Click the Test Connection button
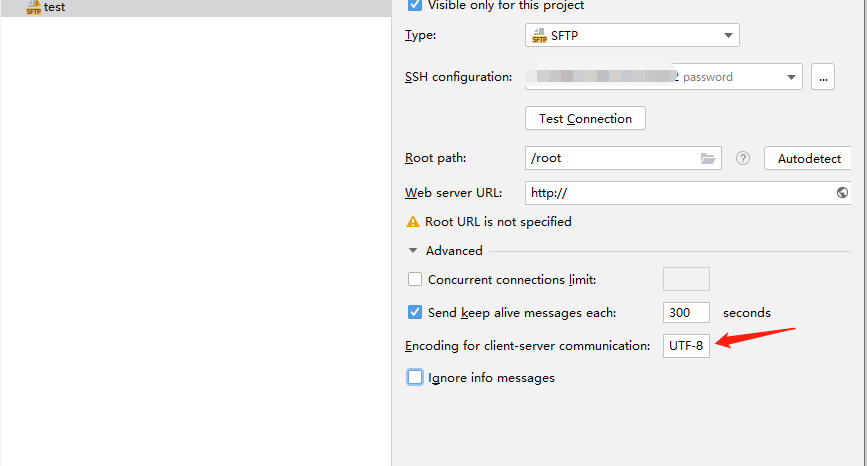This screenshot has height=466, width=867. click(x=585, y=118)
